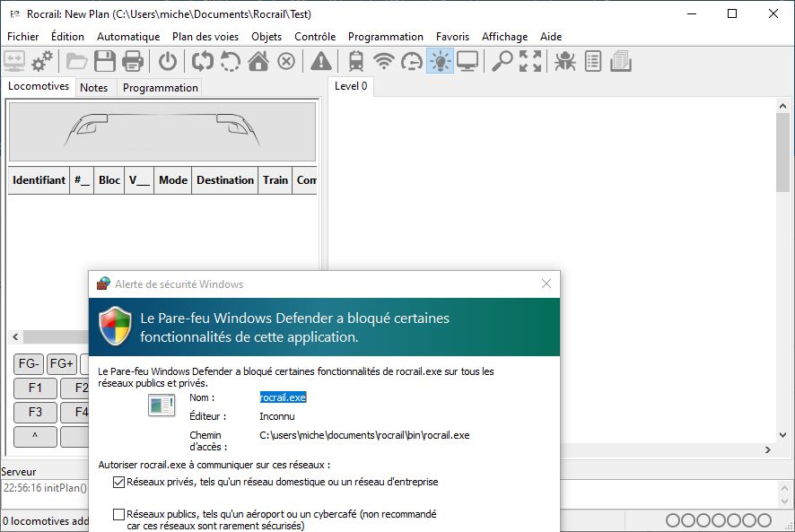Click the Mode column header
Viewport: 795px width, 532px height.
pyautogui.click(x=173, y=180)
